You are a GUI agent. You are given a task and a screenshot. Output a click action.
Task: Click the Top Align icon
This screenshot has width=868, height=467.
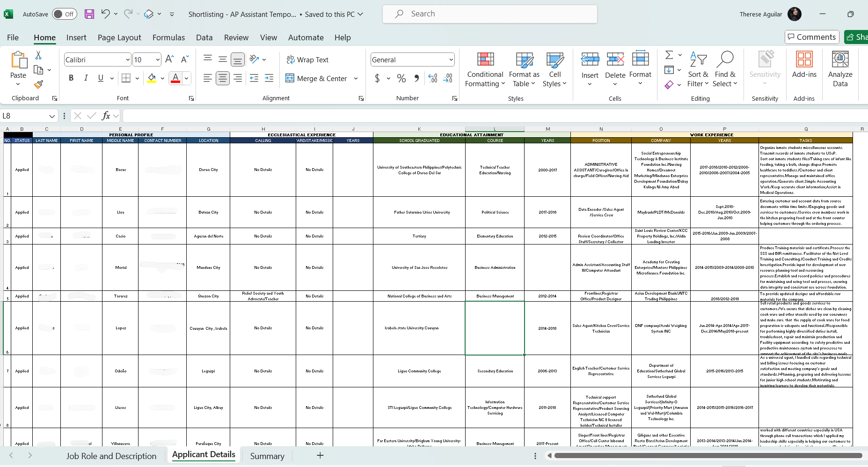coord(208,59)
